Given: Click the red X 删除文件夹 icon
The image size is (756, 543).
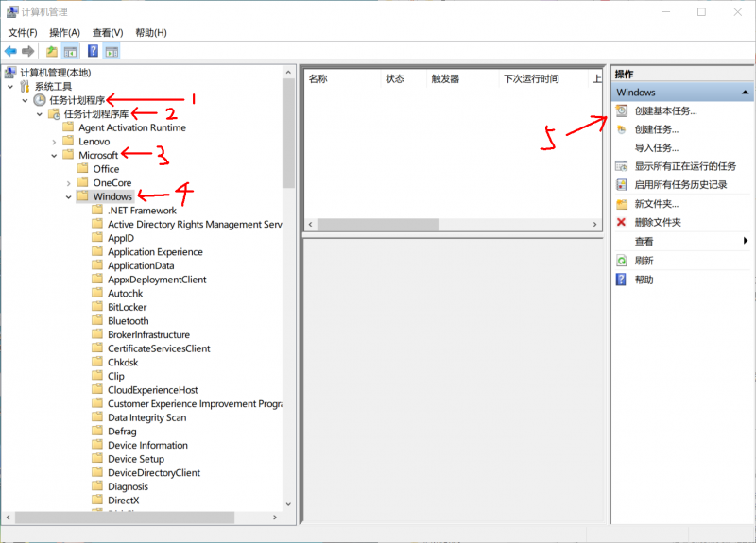Looking at the screenshot, I should coord(621,222).
